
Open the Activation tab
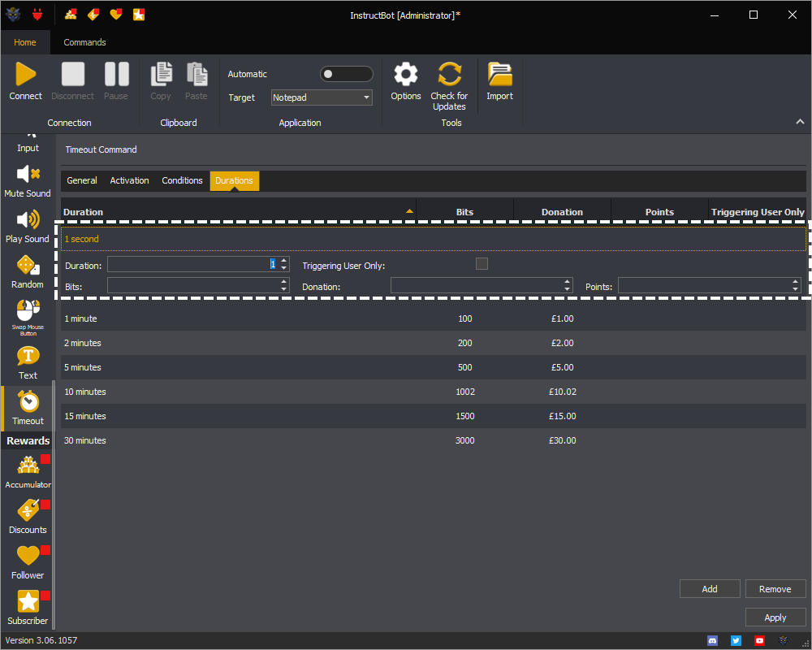tap(129, 180)
